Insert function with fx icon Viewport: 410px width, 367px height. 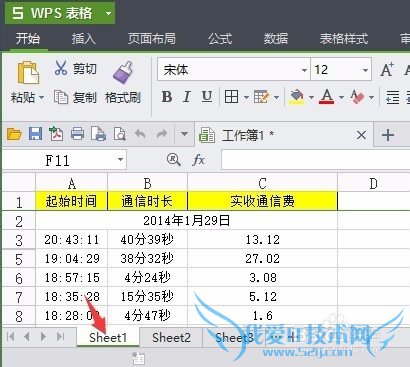click(199, 160)
